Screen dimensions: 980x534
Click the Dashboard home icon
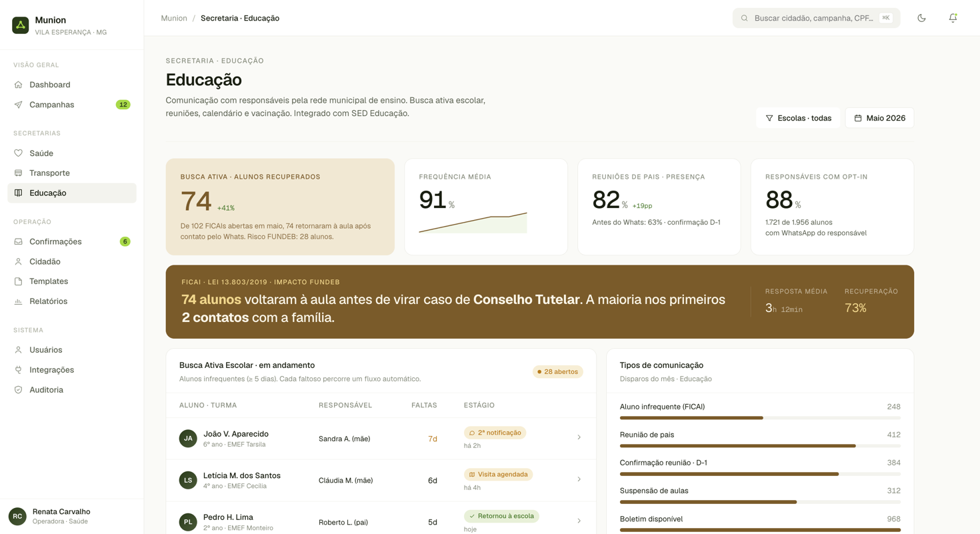[18, 85]
